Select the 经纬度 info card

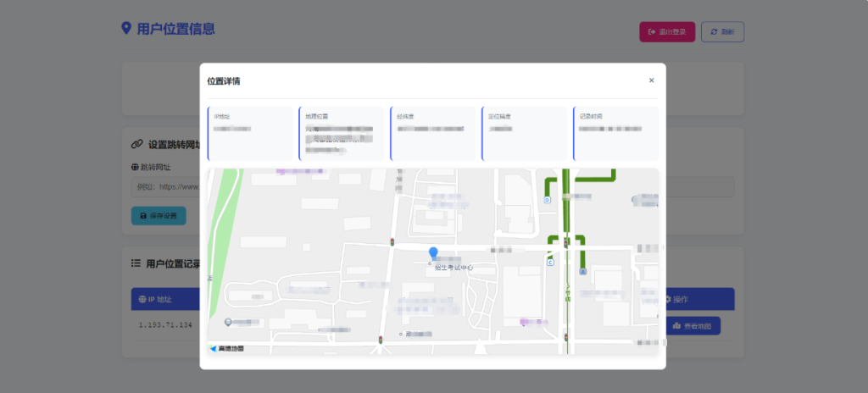[434, 133]
